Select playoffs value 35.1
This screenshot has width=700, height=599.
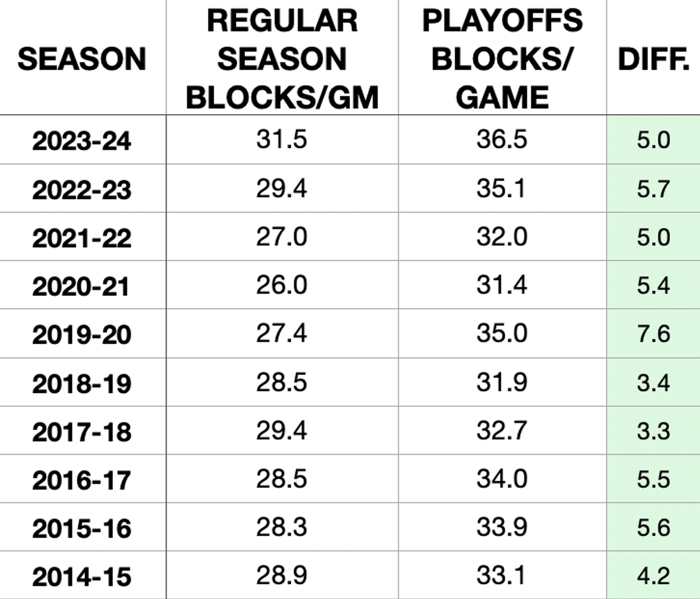502,188
